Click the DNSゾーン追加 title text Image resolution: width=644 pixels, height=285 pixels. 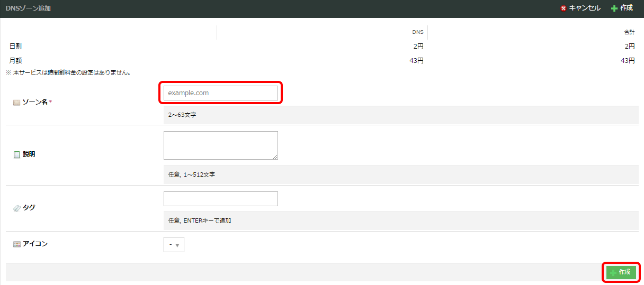click(29, 8)
